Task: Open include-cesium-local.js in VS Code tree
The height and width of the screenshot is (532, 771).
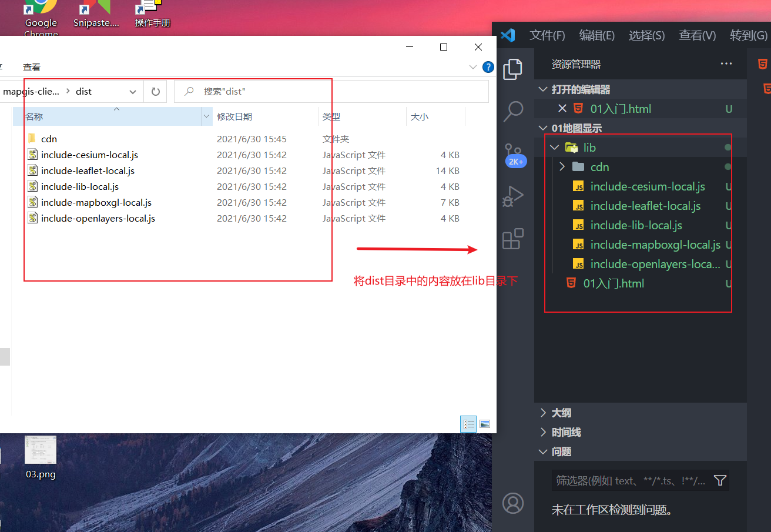Action: coord(648,186)
